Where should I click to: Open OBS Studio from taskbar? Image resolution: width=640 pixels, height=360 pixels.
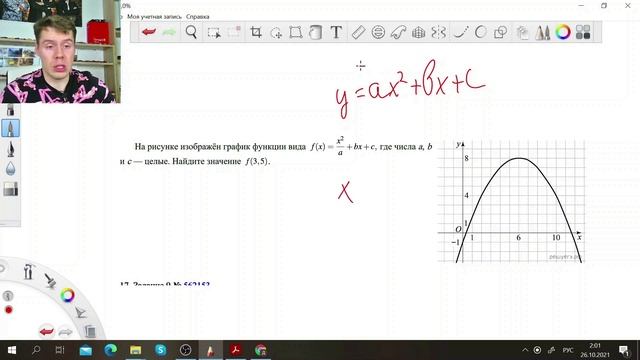[185, 350]
